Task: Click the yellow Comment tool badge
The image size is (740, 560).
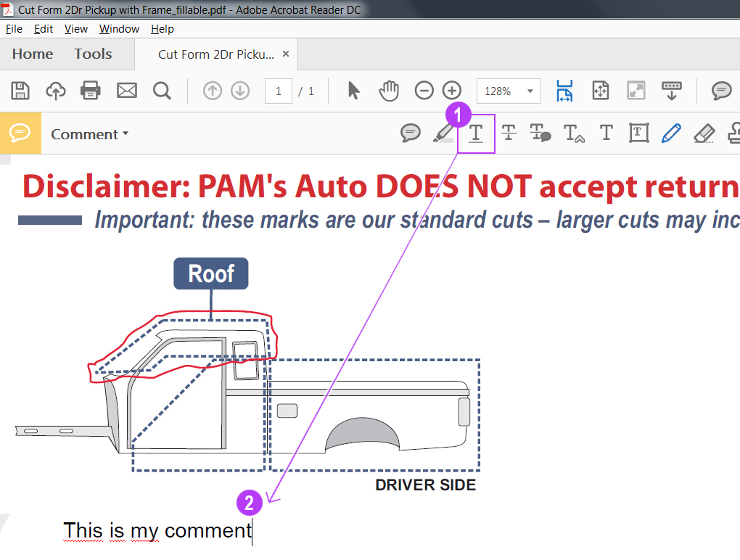Action: pos(20,133)
